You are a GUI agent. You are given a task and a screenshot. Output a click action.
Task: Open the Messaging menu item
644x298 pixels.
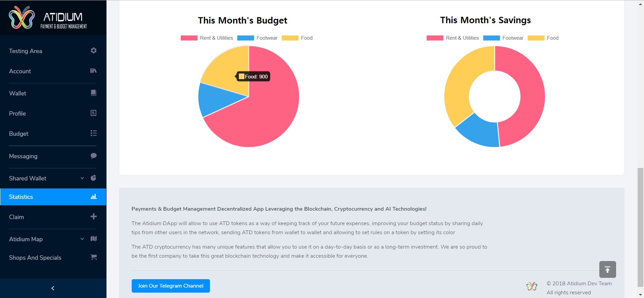[53, 156]
